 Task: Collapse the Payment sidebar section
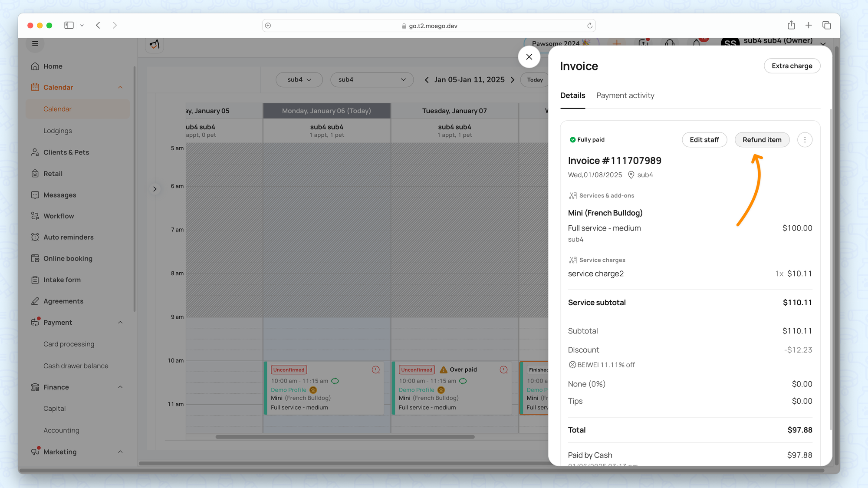120,323
